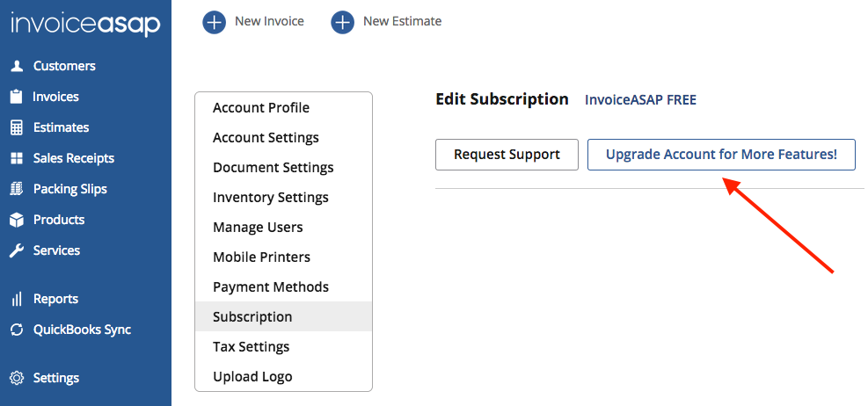Click the Reports bar chart icon
Image resolution: width=868 pixels, height=406 pixels.
(x=16, y=299)
